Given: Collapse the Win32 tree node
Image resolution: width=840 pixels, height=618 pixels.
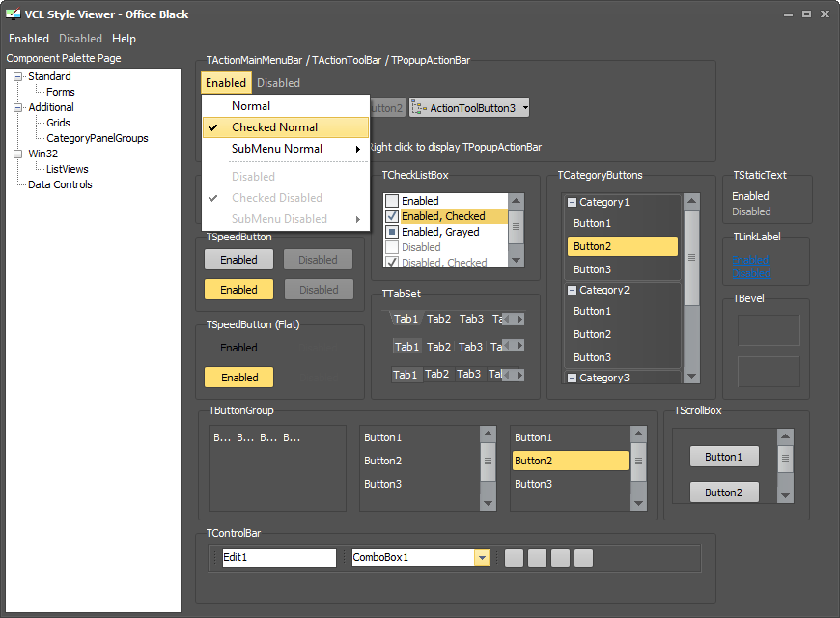Looking at the screenshot, I should [18, 154].
